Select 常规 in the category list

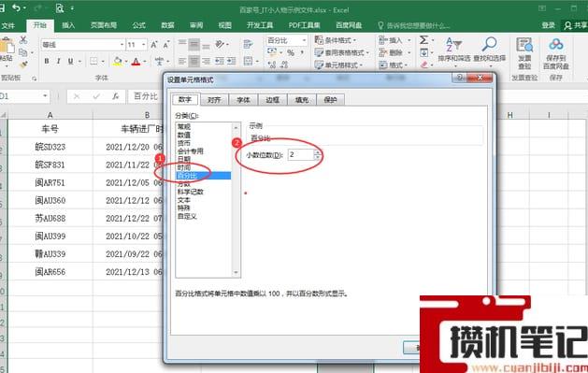[184, 127]
